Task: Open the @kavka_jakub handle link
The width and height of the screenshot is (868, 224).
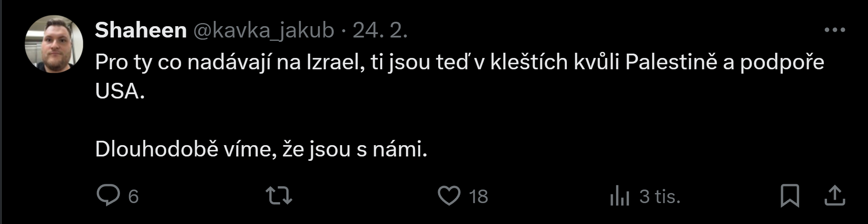Action: 263,31
